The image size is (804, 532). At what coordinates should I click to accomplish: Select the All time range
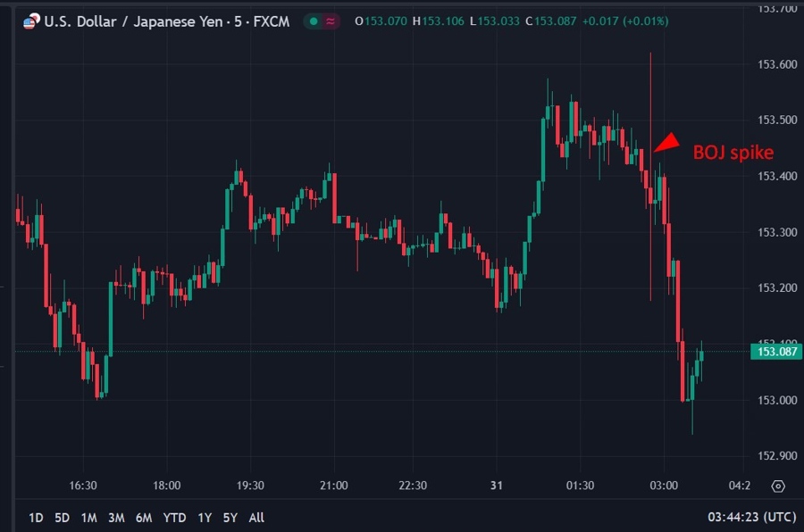256,518
